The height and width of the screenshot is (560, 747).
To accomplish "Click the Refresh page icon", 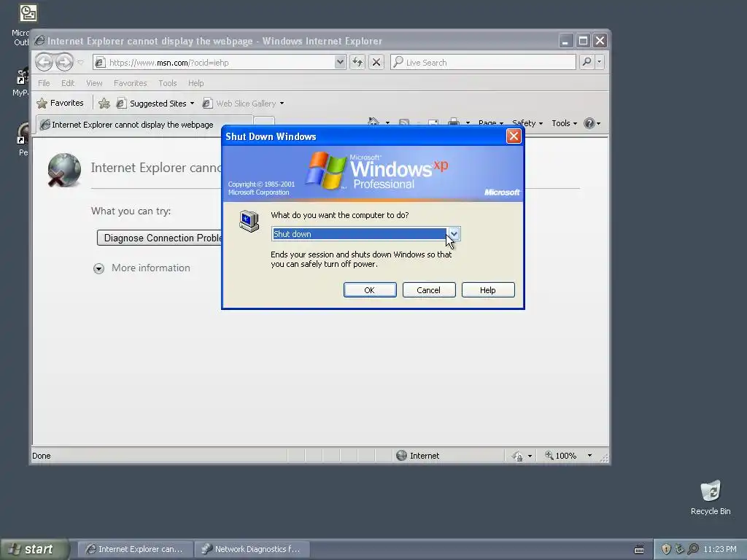I will point(357,63).
